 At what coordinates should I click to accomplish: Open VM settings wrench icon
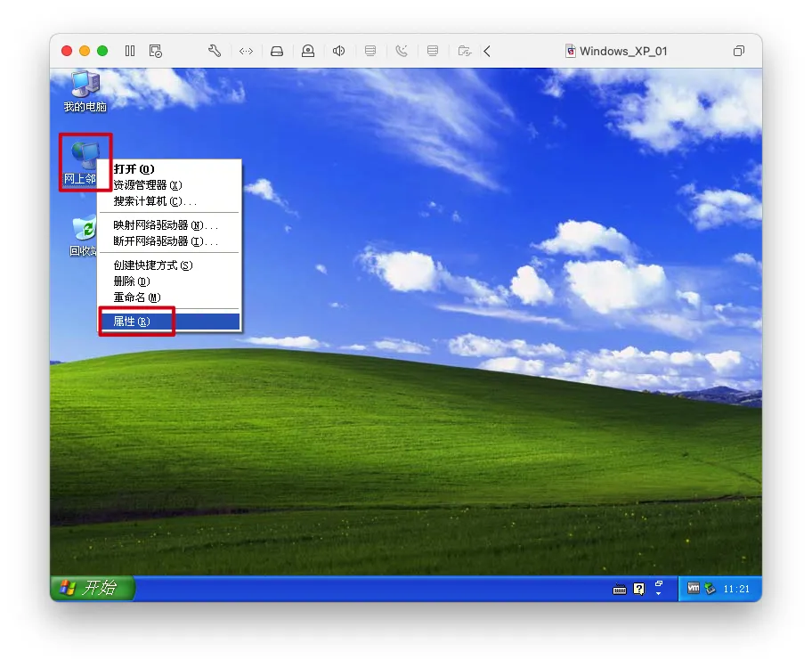tap(215, 51)
